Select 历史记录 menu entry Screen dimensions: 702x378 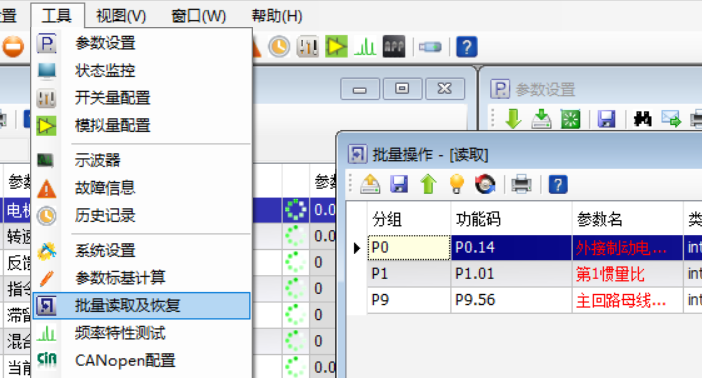(x=141, y=215)
